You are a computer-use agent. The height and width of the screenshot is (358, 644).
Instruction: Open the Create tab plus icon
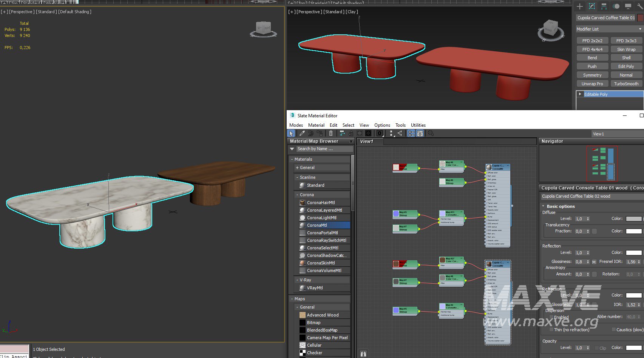580,6
